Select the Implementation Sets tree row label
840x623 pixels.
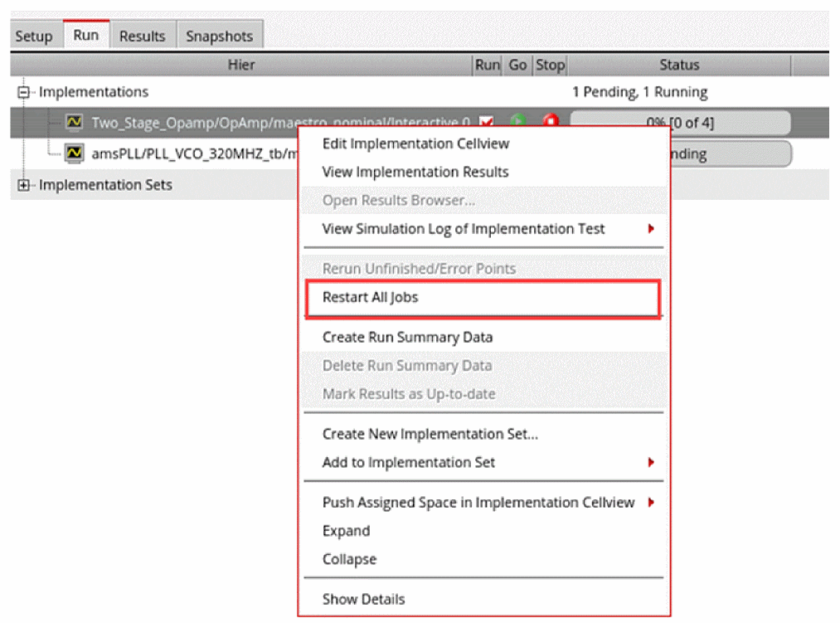pyautogui.click(x=105, y=185)
